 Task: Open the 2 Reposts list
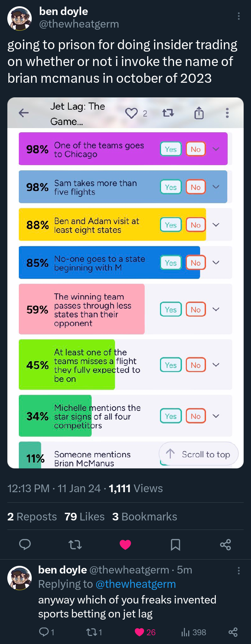click(x=32, y=517)
